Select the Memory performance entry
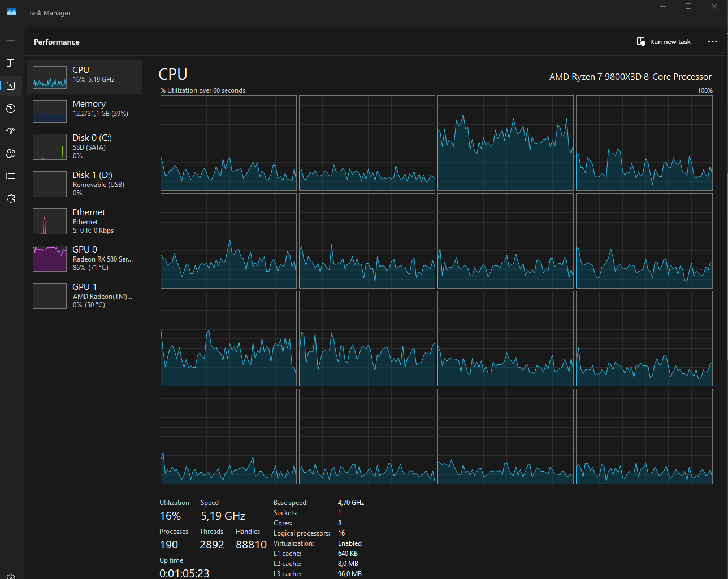This screenshot has width=728, height=579. (85, 111)
